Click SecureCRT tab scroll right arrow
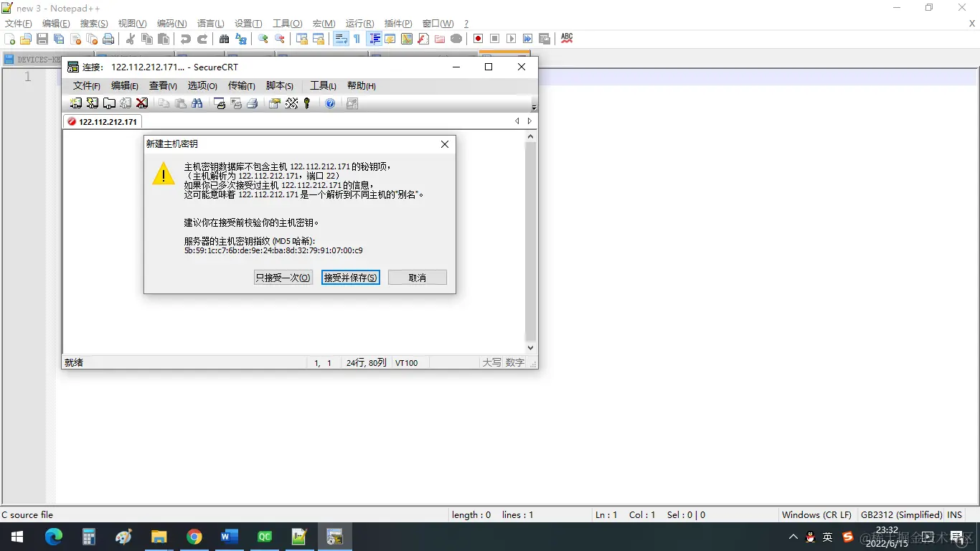This screenshot has height=551, width=980. click(x=529, y=121)
